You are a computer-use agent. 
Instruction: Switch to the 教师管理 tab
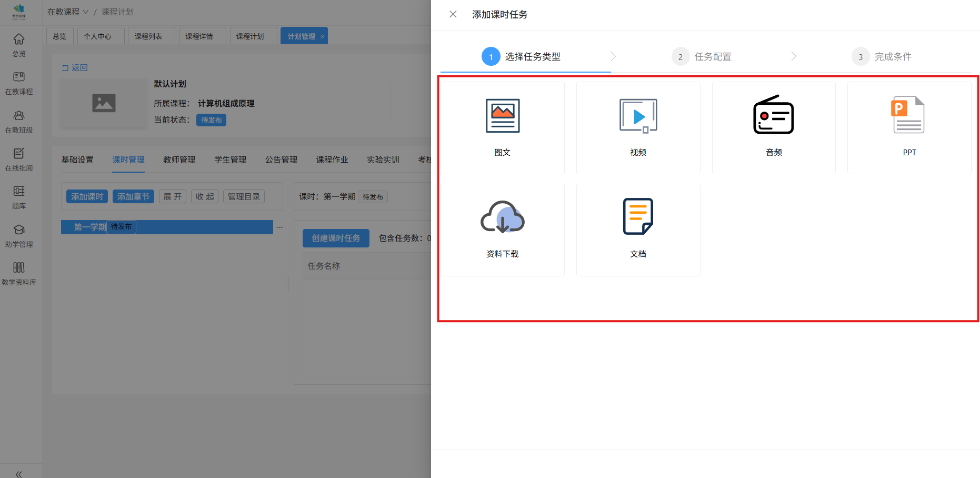pos(179,160)
